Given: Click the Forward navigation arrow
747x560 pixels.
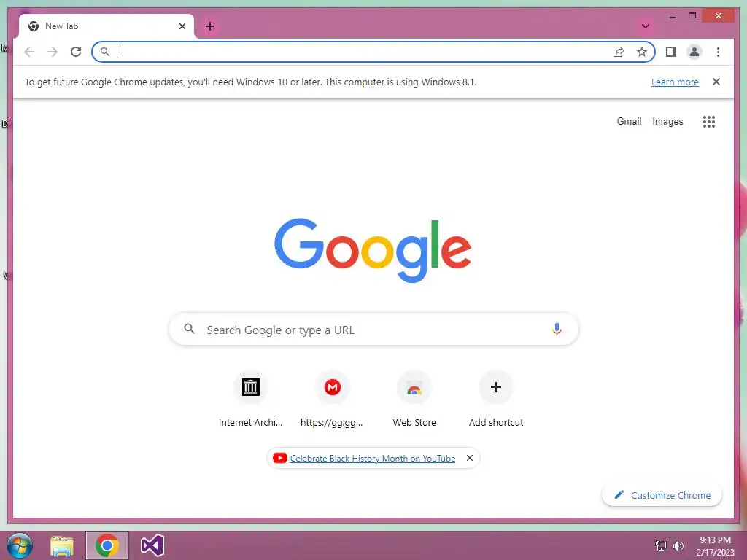Looking at the screenshot, I should coord(53,52).
